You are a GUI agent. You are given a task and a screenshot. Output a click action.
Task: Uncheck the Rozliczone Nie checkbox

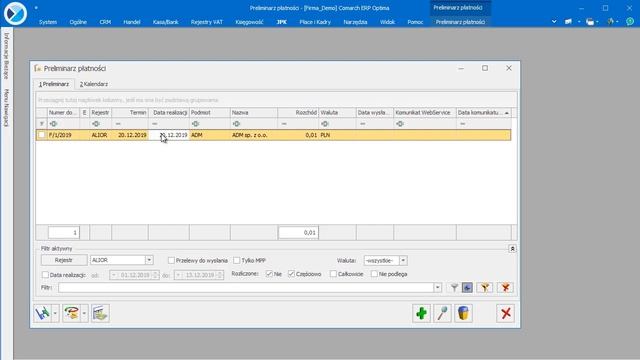[269, 274]
